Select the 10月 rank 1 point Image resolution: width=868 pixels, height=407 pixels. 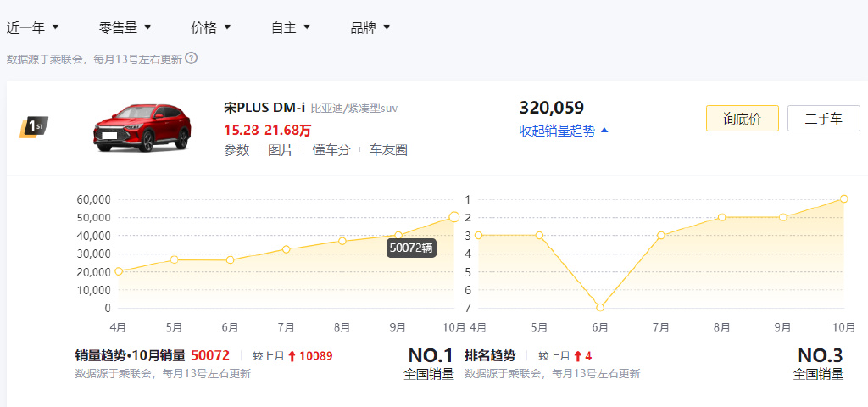843,198
